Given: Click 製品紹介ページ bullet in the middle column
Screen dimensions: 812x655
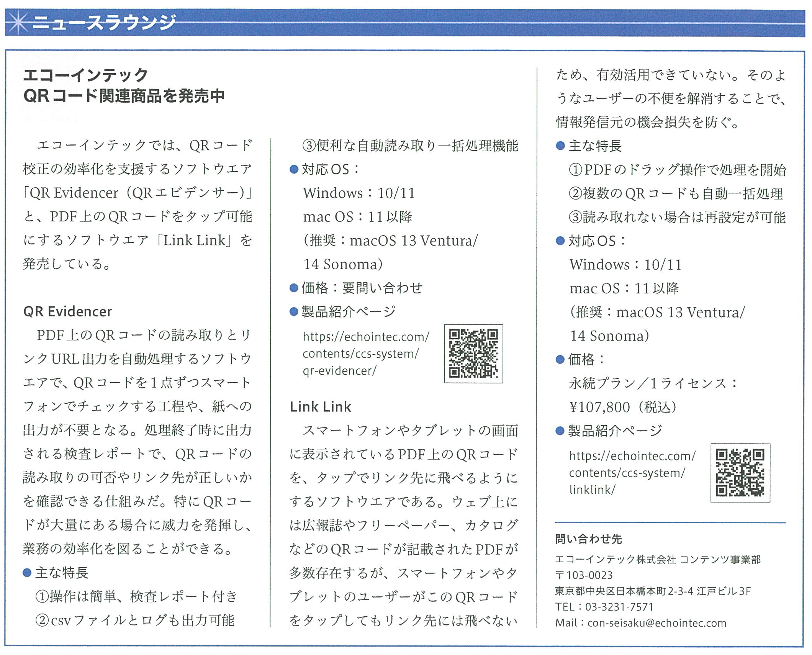Looking at the screenshot, I should click(x=343, y=311).
